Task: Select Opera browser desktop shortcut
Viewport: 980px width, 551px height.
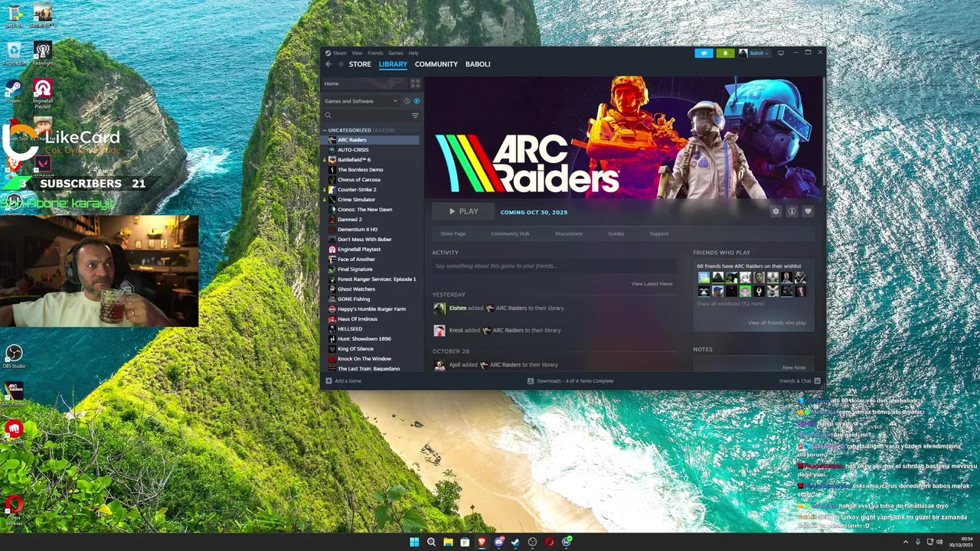Action: click(13, 511)
